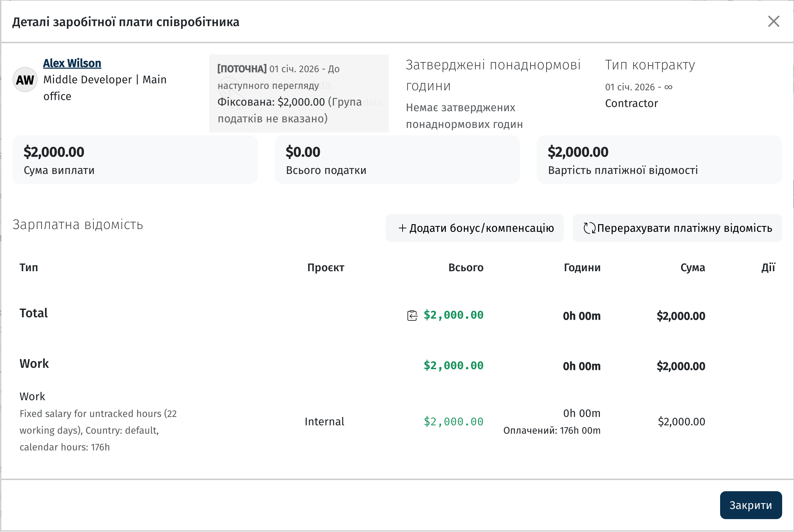
Task: Click the copy icon beside Total amount
Action: click(x=412, y=316)
